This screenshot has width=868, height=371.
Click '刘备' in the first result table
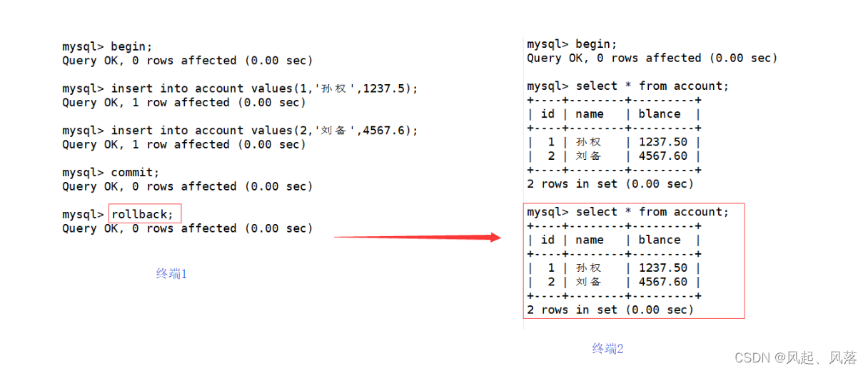click(x=588, y=156)
